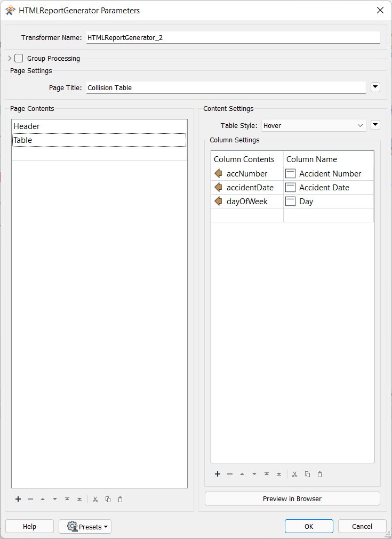Click move-to-top icon under Column Settings
The image size is (392, 539).
pyautogui.click(x=266, y=474)
